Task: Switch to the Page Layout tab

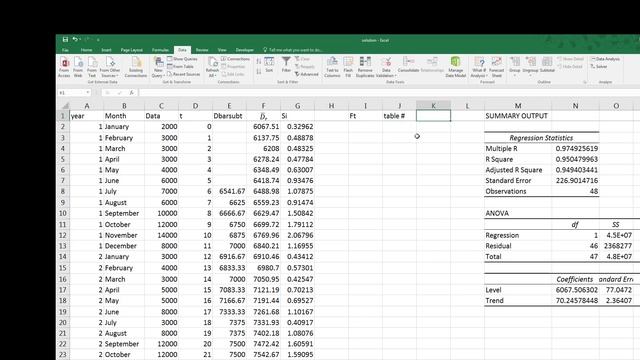Action: click(131, 50)
